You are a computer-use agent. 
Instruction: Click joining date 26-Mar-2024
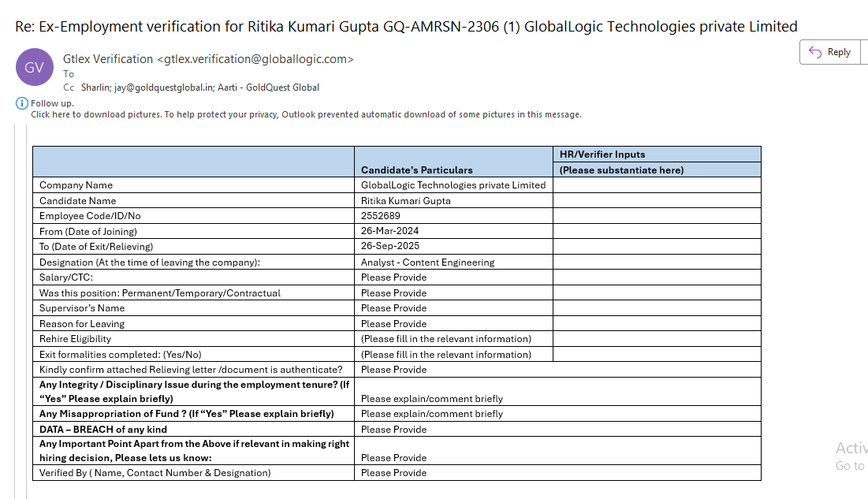click(x=389, y=231)
